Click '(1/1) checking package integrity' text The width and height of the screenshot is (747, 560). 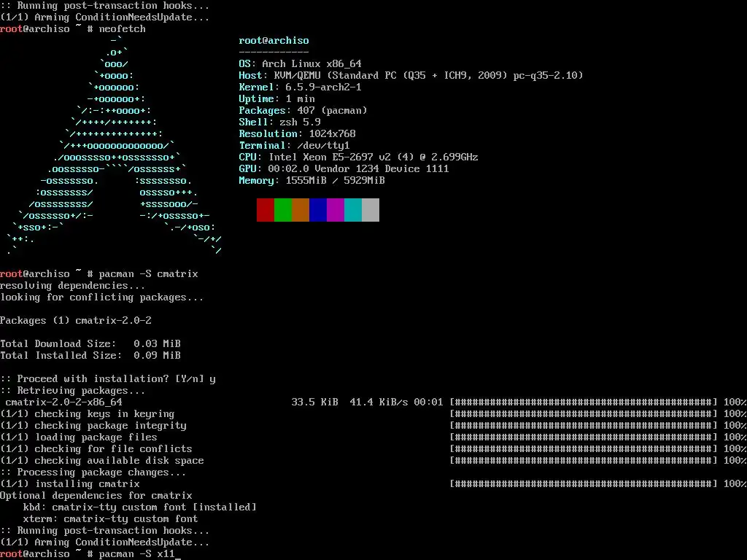(93, 426)
